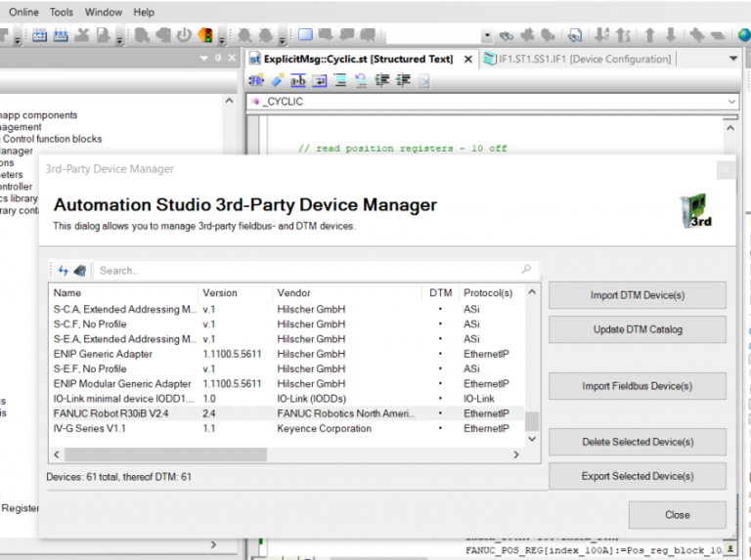The image size is (751, 560).
Task: Open the _CYCLIC function dropdown
Action: click(731, 102)
